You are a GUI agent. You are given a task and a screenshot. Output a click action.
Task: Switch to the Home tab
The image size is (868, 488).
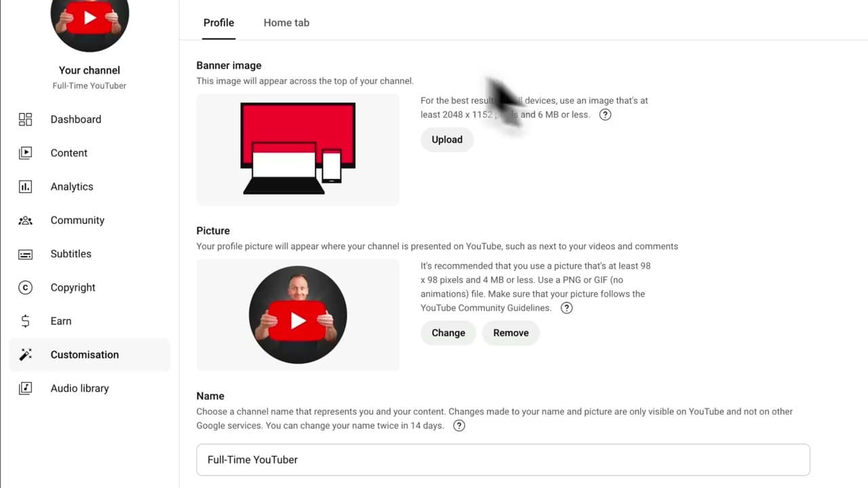point(286,22)
